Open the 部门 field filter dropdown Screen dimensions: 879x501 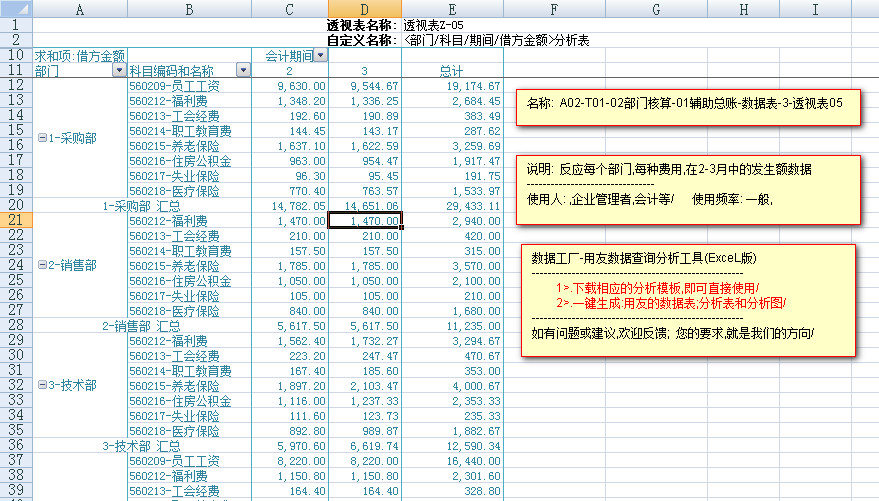point(119,71)
